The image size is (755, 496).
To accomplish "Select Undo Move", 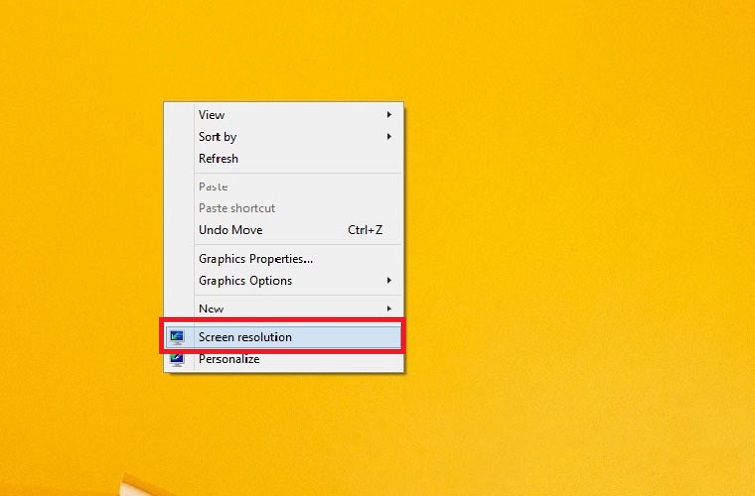I will coord(230,230).
